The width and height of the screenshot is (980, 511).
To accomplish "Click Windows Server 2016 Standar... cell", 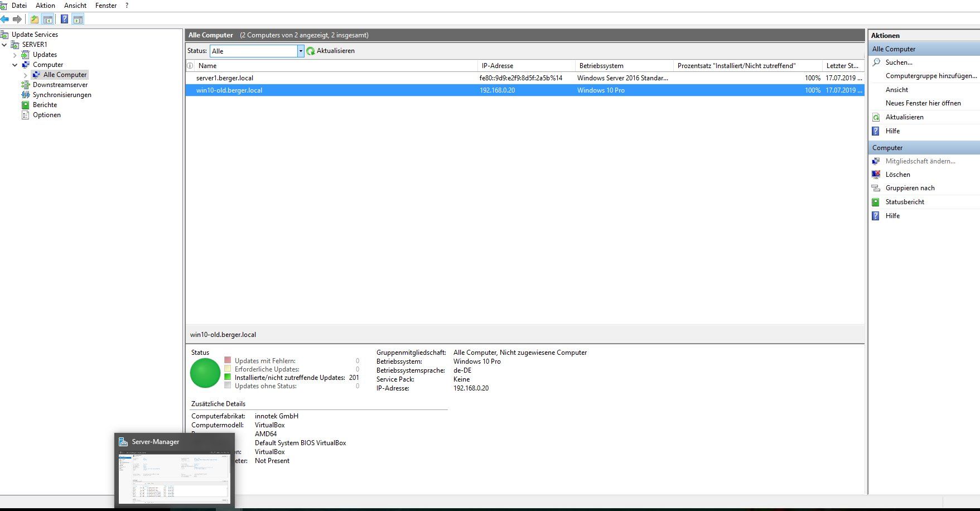I will pos(622,78).
